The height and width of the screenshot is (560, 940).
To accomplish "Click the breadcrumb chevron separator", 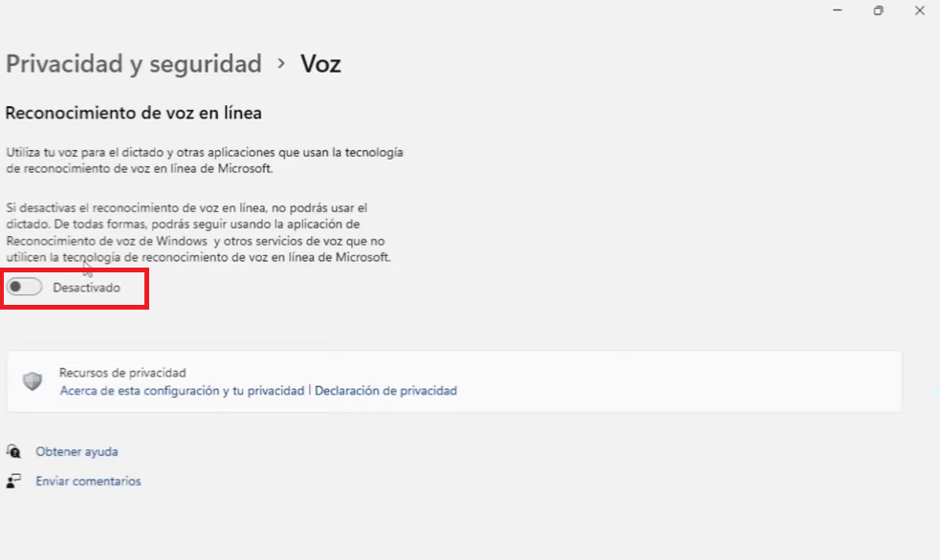I will [281, 63].
